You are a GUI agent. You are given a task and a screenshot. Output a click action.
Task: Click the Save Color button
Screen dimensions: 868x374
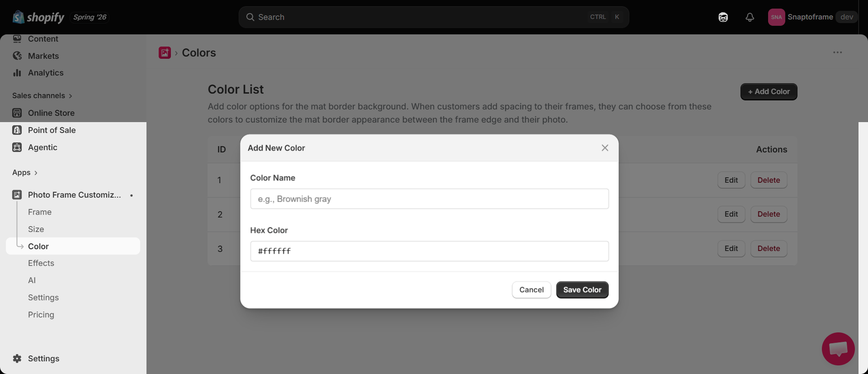[582, 290]
